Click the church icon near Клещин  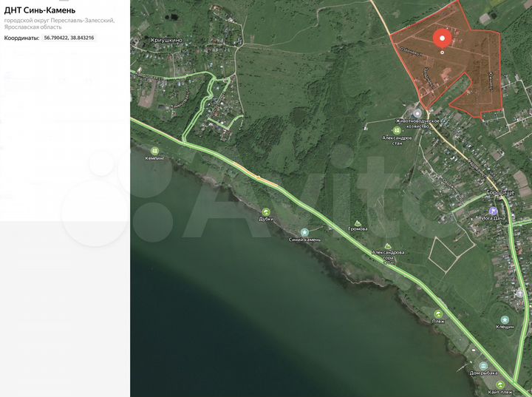[519, 293]
